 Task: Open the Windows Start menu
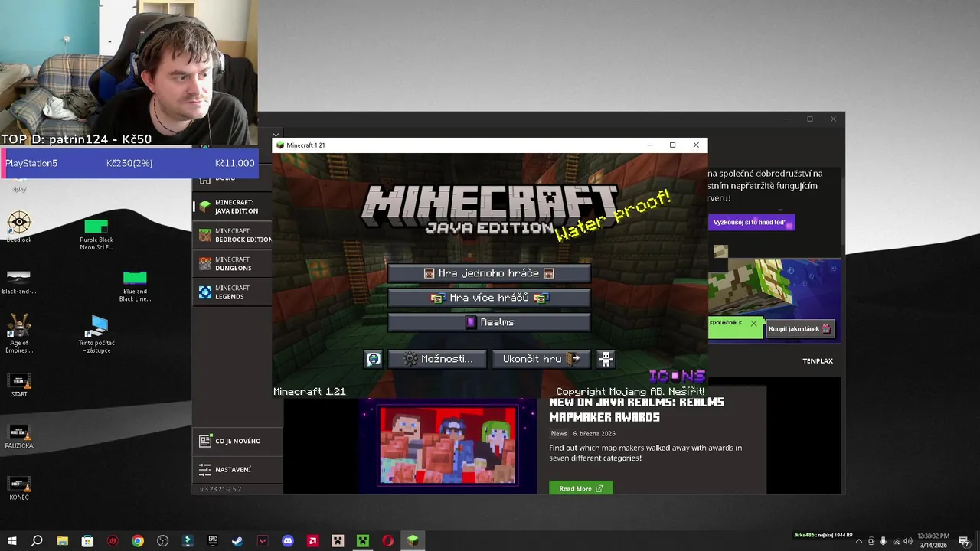pos(12,541)
